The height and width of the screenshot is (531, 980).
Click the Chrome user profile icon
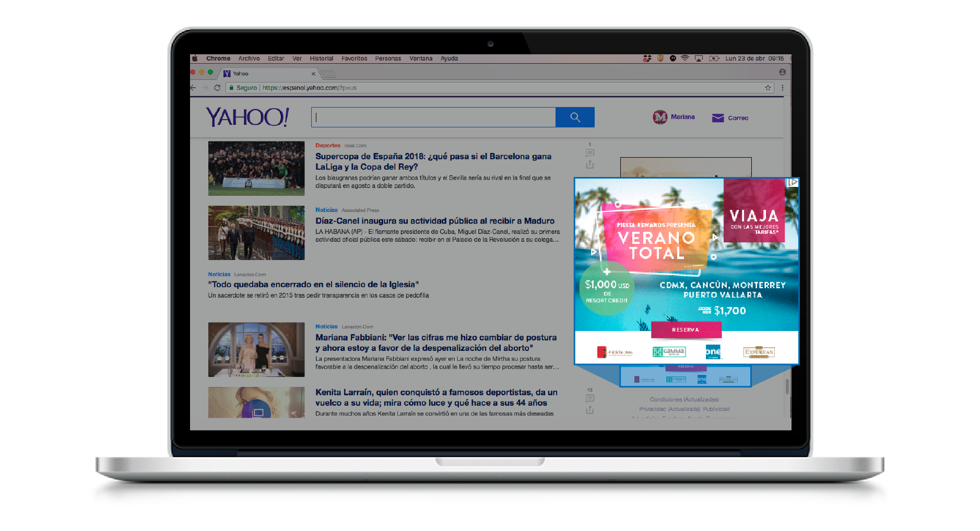click(782, 72)
